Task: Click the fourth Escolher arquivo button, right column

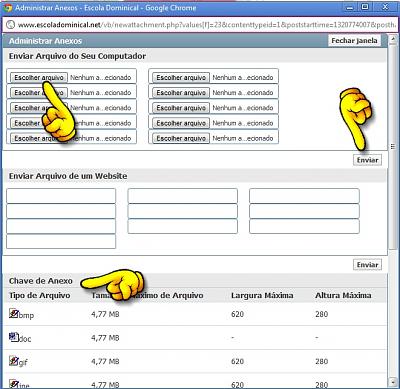Action: coord(181,123)
